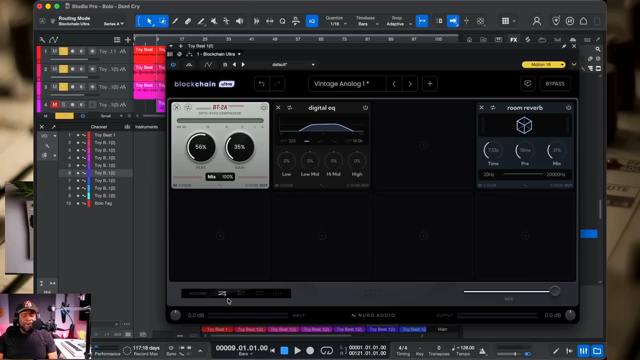Select the Range tool in the toolbar

162,21
